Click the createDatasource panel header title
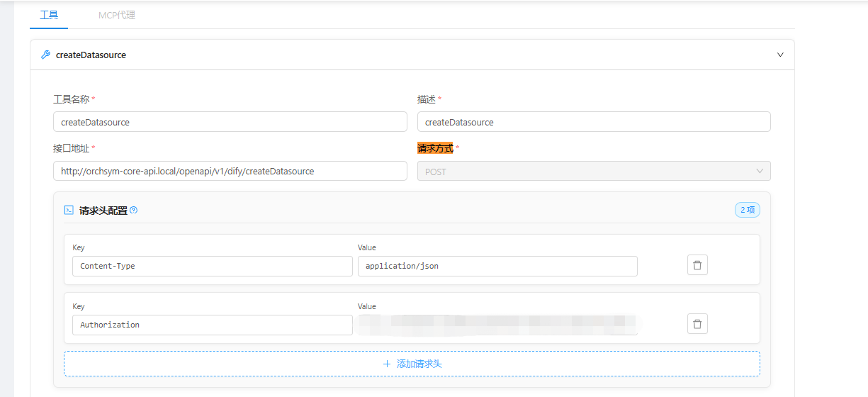Image resolution: width=868 pixels, height=397 pixels. [91, 55]
